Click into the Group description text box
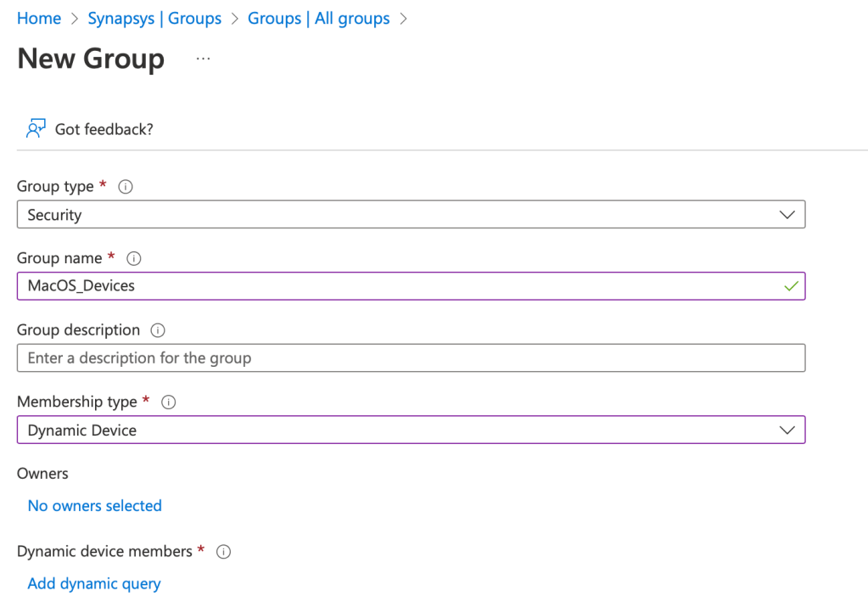 coord(411,358)
